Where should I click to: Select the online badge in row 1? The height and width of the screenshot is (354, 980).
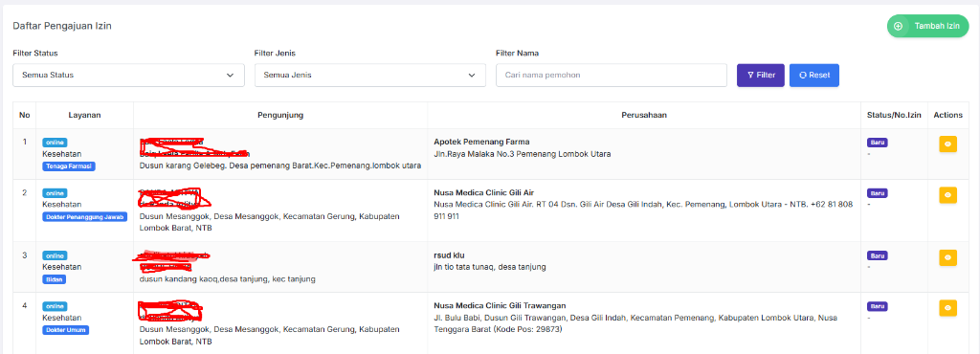(x=55, y=143)
